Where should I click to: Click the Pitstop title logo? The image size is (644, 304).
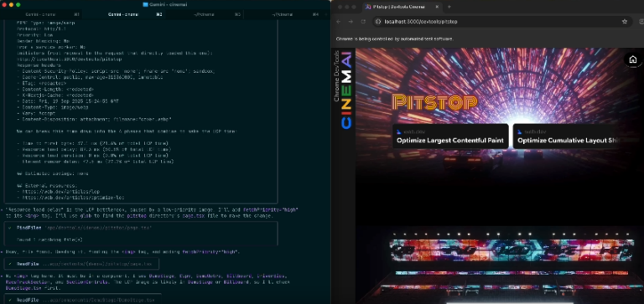434,101
